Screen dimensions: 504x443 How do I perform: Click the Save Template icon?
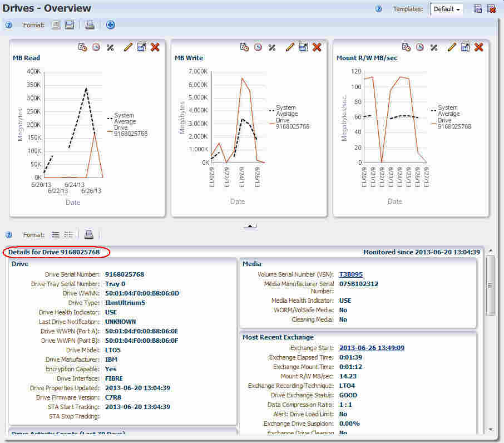pos(477,9)
